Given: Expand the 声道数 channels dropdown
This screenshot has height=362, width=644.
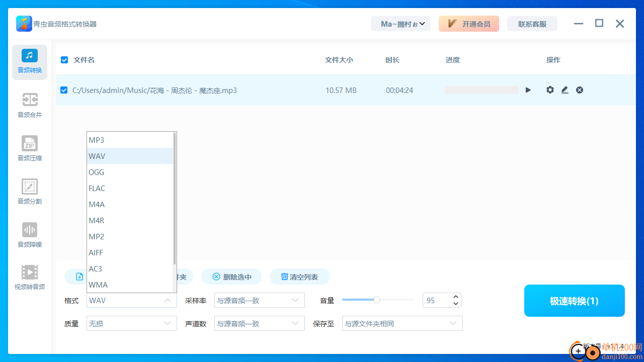Looking at the screenshot, I should point(259,323).
